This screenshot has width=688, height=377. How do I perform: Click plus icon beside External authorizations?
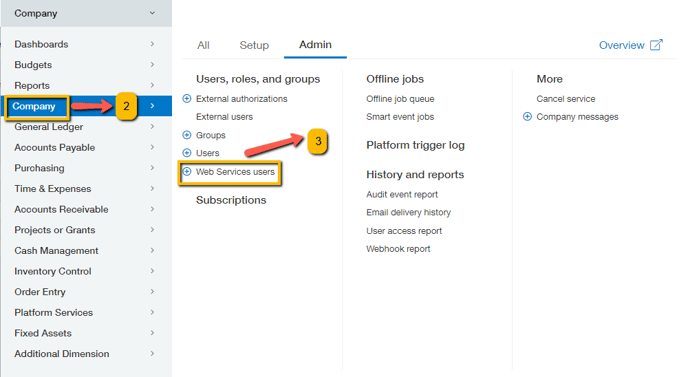(187, 99)
